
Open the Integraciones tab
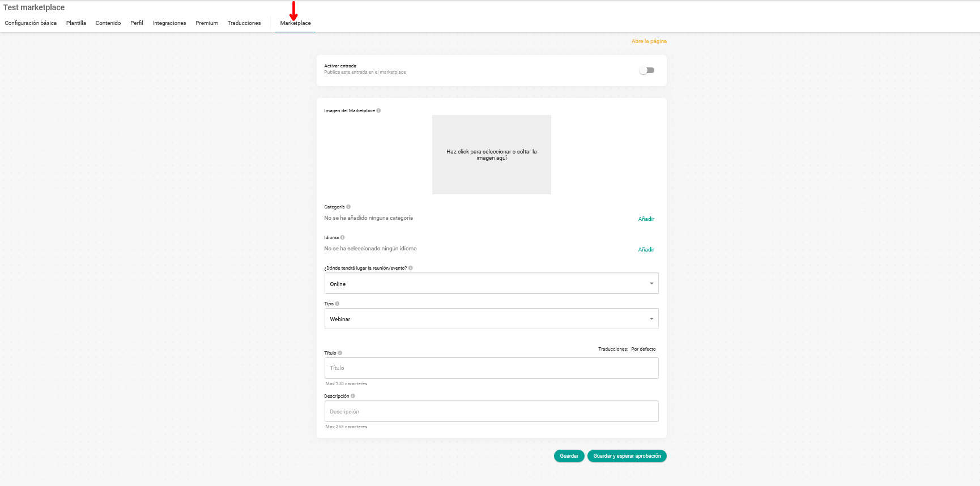(x=169, y=23)
